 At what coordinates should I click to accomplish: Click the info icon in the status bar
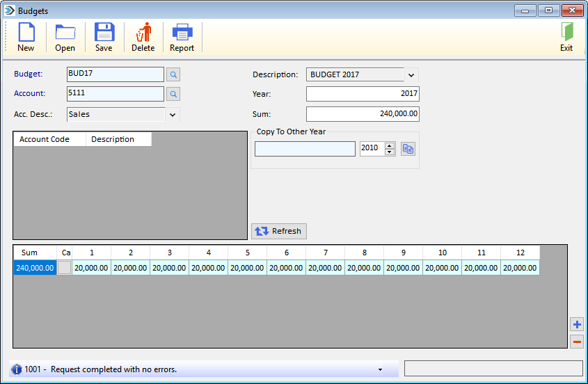point(17,369)
